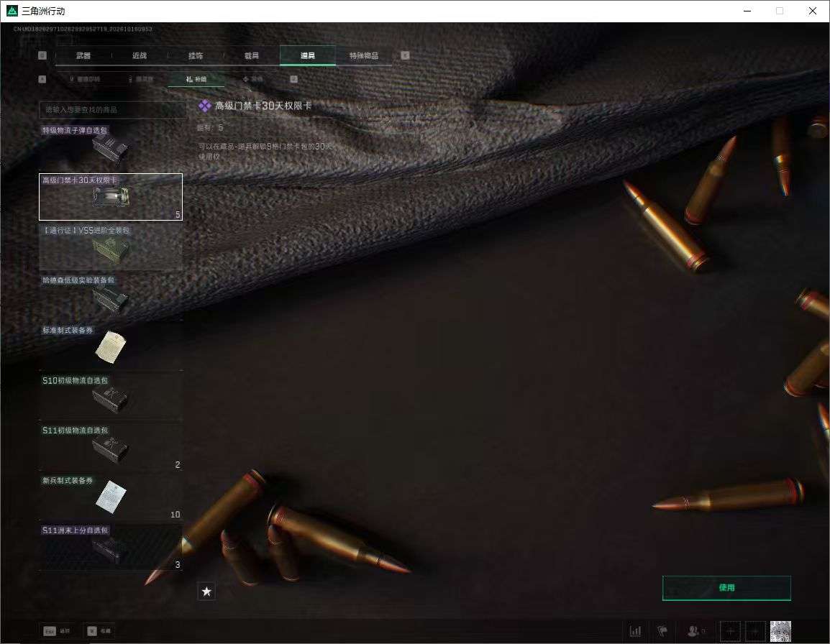Select the 高级门禁卡30天权限卡 item card
This screenshot has width=830, height=644.
click(x=111, y=197)
